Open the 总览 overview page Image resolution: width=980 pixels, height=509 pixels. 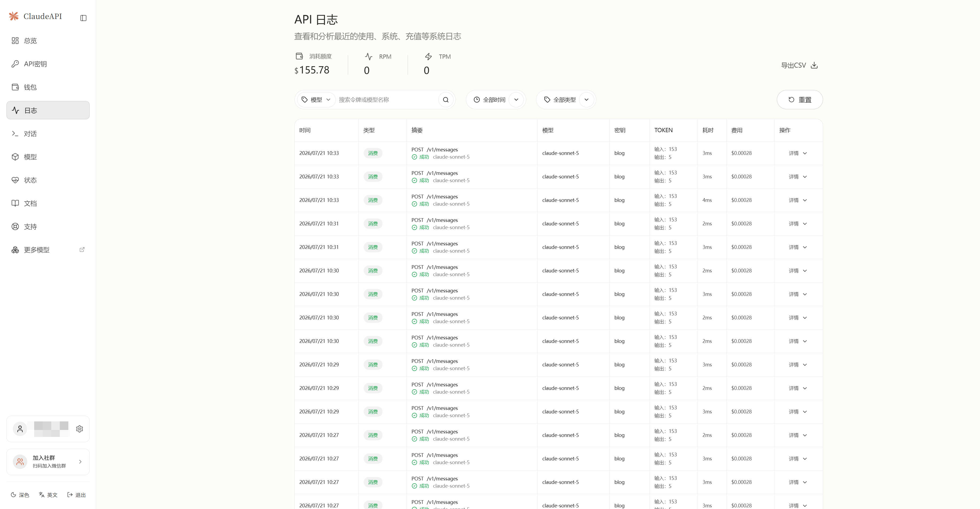48,41
